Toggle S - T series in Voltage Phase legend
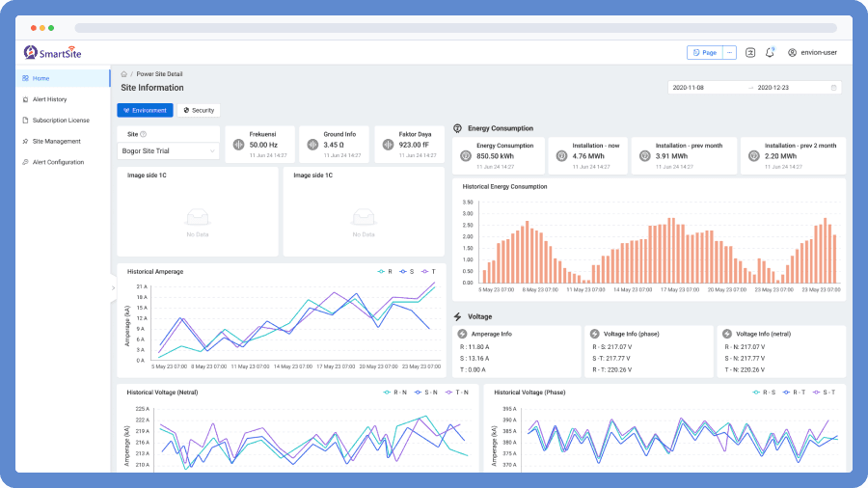 (825, 393)
